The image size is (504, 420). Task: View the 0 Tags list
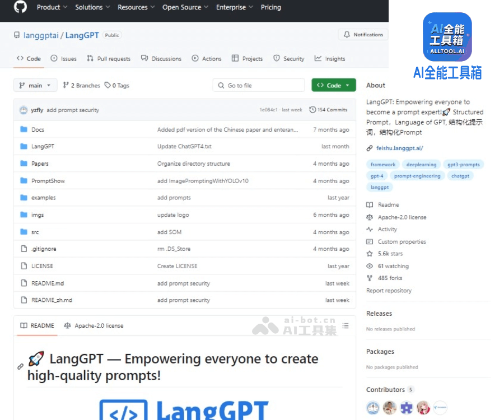point(117,85)
